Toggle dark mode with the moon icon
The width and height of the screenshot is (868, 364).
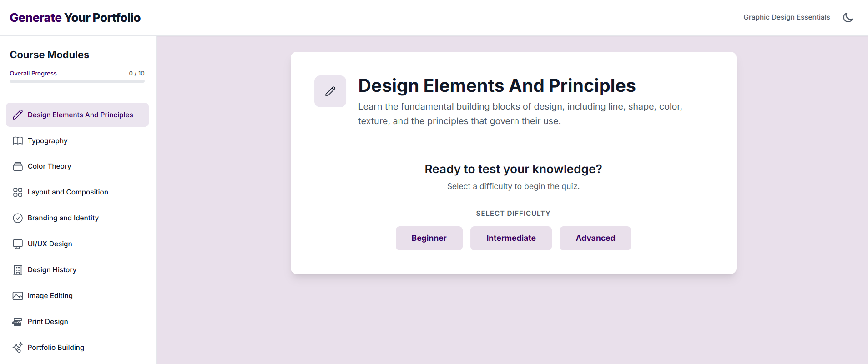pyautogui.click(x=848, y=17)
